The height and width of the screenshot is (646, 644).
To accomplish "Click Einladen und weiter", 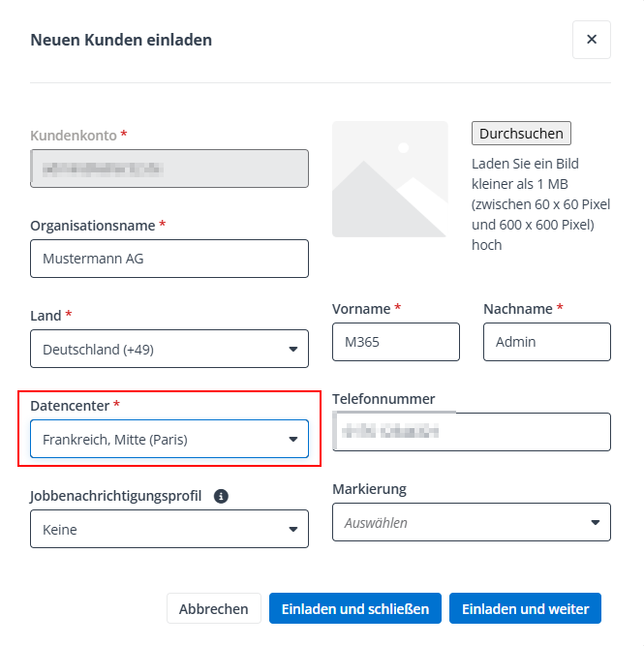I will coord(525,608).
